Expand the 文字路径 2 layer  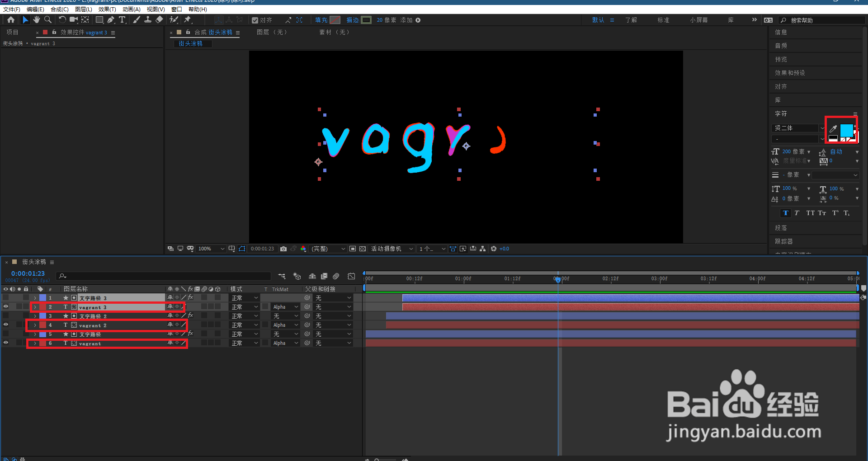point(35,316)
